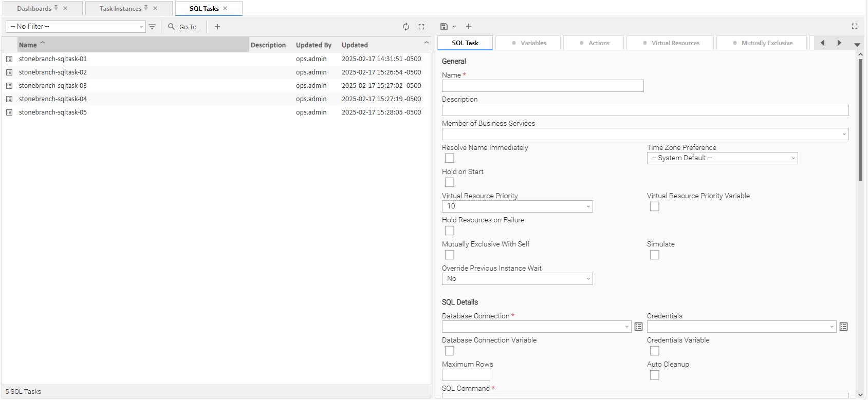Open record icon for stonebranch-sqltask-03
This screenshot has height=400, width=868.
coord(9,86)
